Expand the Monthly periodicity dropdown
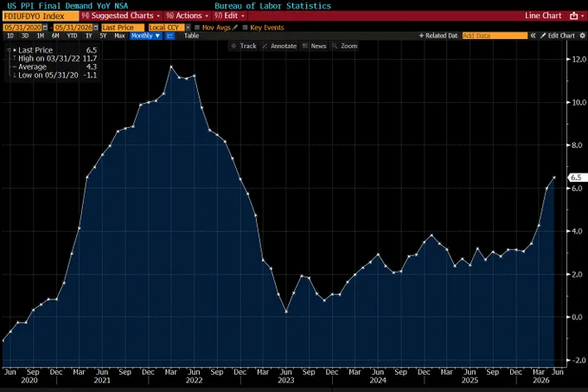 click(x=146, y=35)
